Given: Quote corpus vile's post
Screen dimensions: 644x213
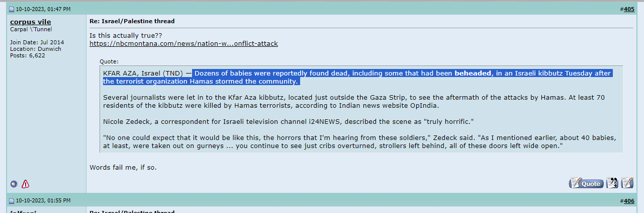Looking at the screenshot, I should click(586, 183).
